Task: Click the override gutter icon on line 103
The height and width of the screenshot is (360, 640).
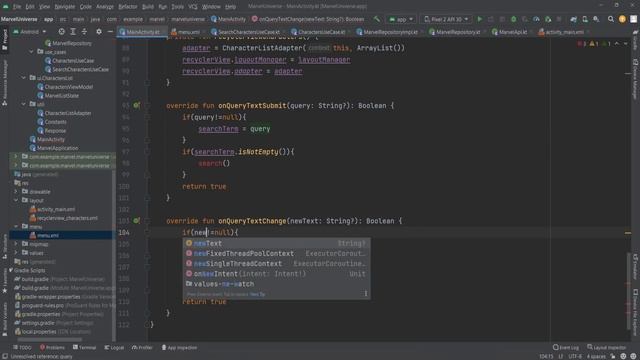Action: (x=136, y=221)
